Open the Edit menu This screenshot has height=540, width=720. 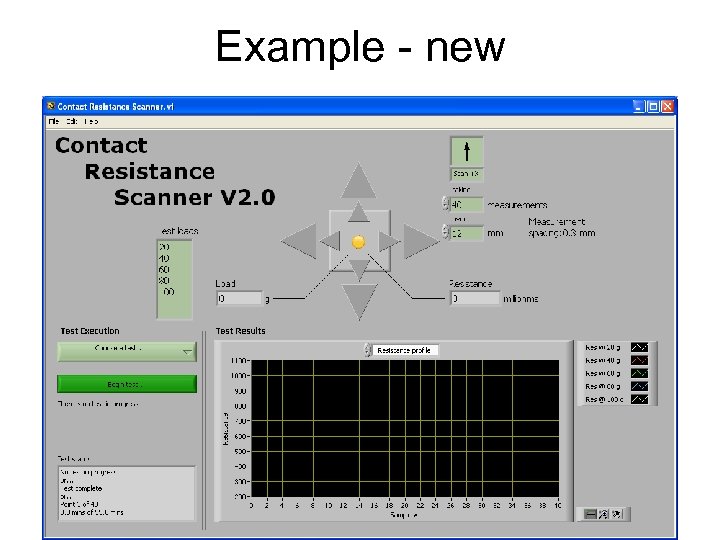click(x=72, y=121)
